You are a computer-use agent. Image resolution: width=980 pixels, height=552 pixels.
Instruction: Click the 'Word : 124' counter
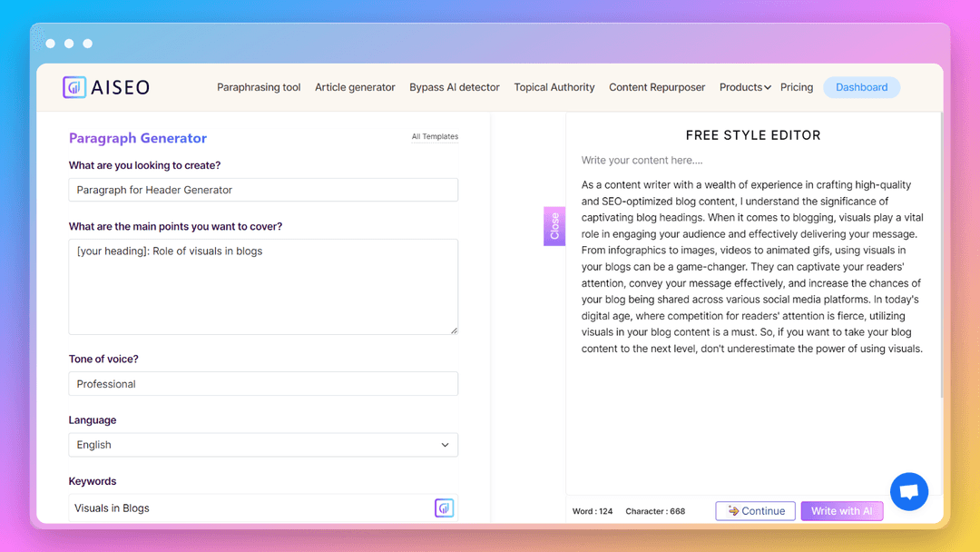(x=593, y=511)
